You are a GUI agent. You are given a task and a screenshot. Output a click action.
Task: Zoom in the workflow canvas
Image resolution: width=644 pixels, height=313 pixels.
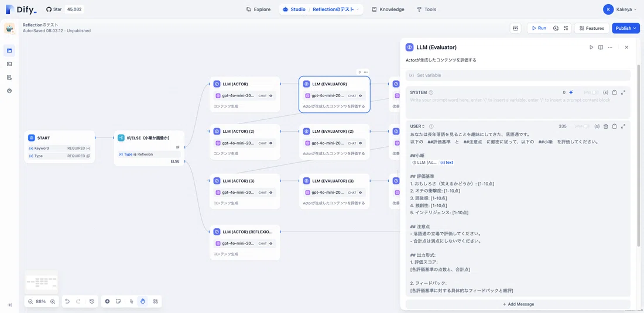[53, 301]
